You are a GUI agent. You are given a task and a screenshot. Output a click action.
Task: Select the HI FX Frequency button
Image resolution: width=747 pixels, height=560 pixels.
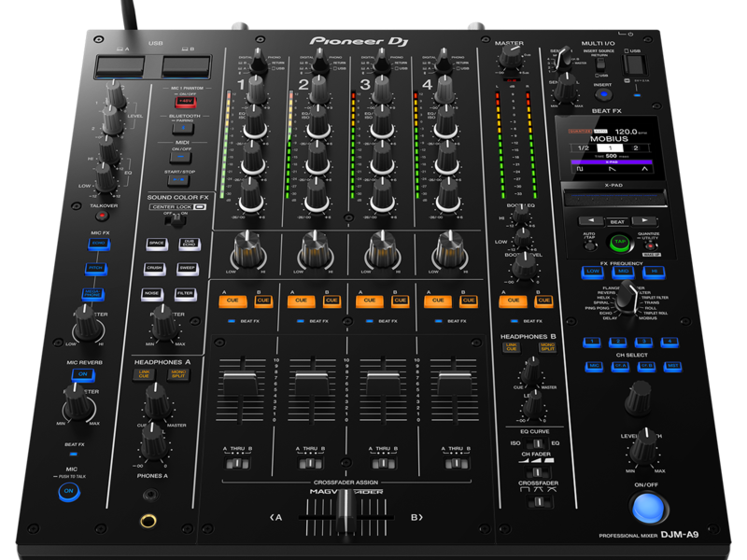click(655, 272)
